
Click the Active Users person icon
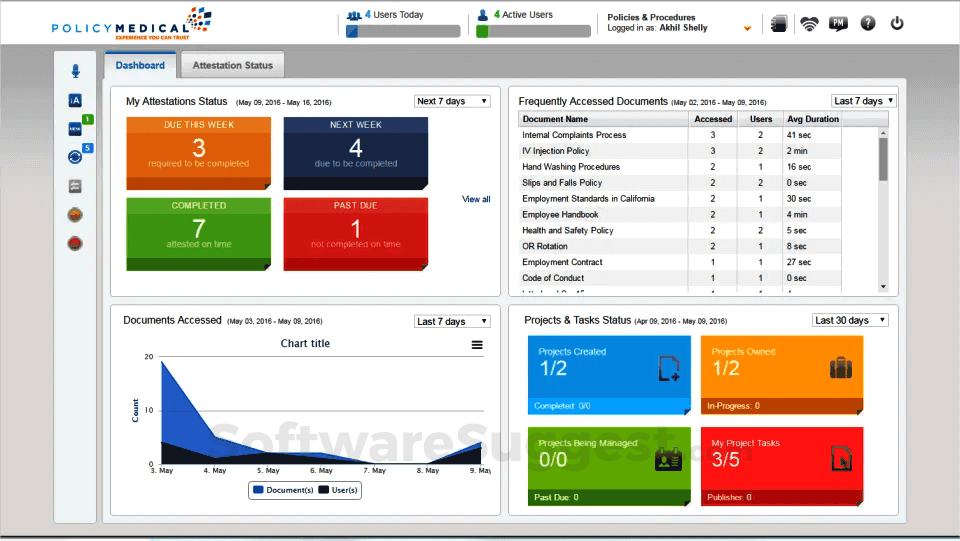click(x=482, y=15)
